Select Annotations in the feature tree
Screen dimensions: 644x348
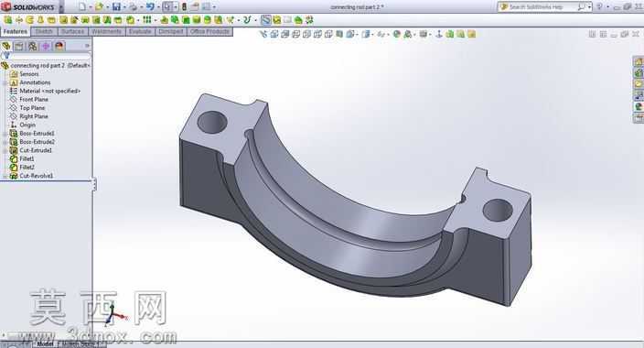click(x=35, y=82)
